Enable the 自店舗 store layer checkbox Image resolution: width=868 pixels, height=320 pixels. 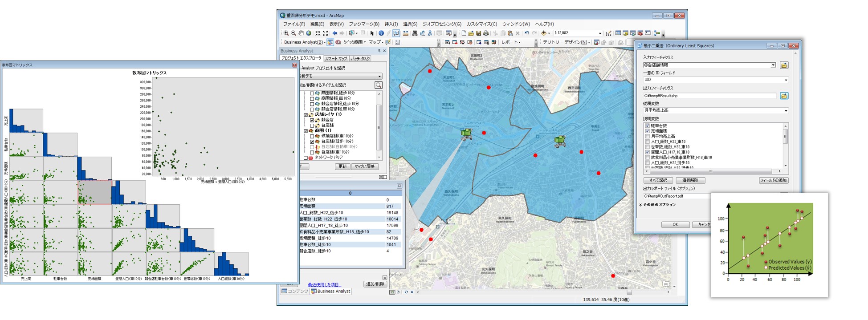tap(312, 126)
